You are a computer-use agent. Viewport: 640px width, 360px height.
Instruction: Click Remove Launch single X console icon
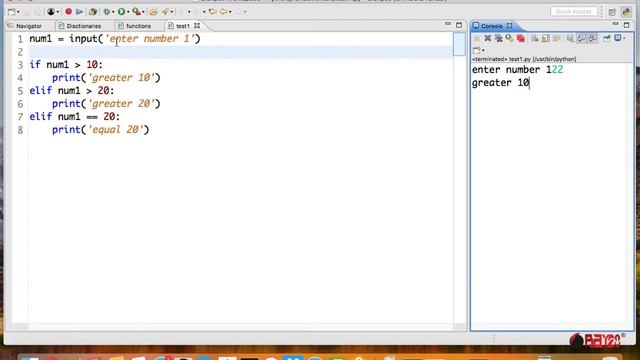click(487, 38)
